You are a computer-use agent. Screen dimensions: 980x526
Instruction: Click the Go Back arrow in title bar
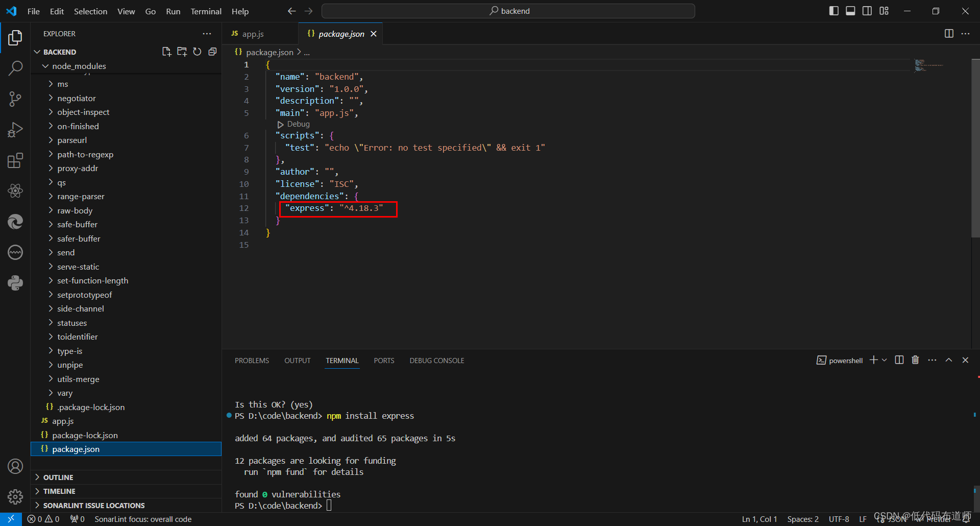pyautogui.click(x=291, y=11)
